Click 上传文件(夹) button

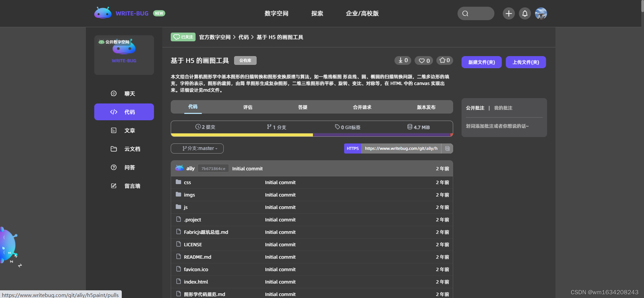click(x=526, y=62)
